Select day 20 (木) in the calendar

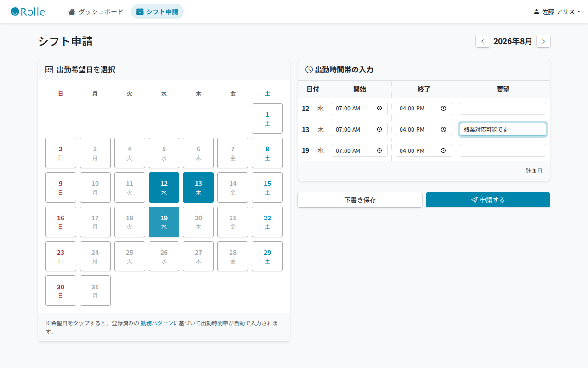coord(198,222)
